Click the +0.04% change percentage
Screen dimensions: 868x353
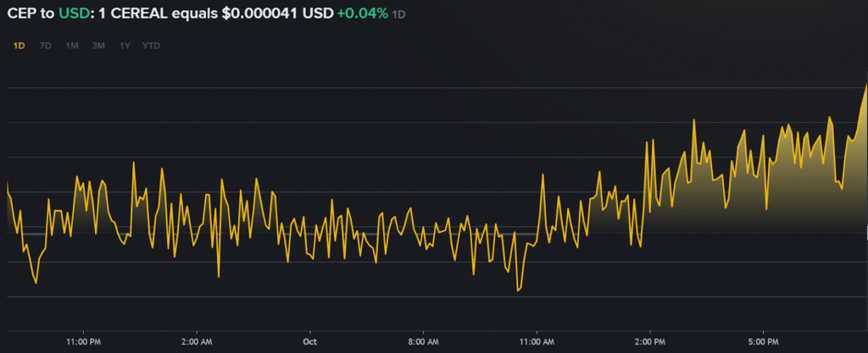tap(361, 15)
